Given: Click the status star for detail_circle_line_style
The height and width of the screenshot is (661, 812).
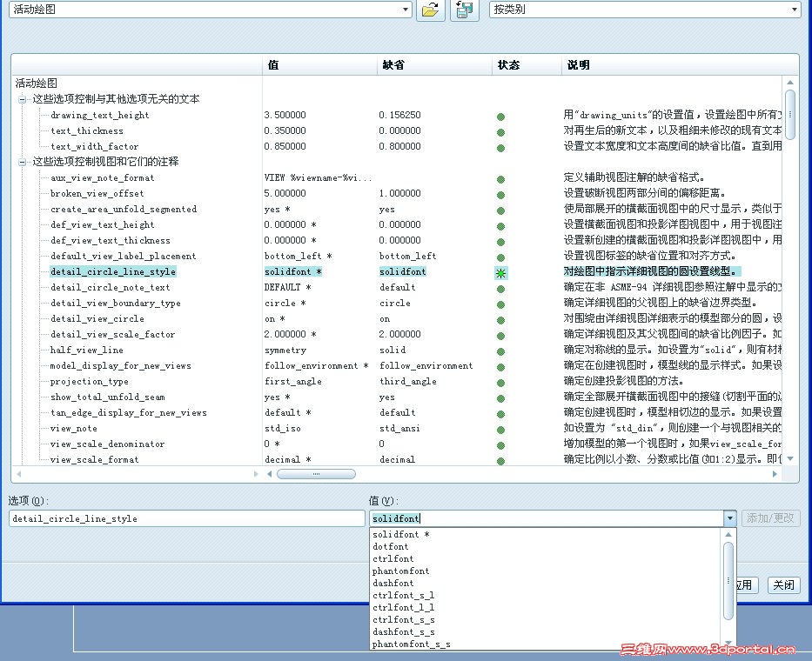Looking at the screenshot, I should [x=500, y=273].
